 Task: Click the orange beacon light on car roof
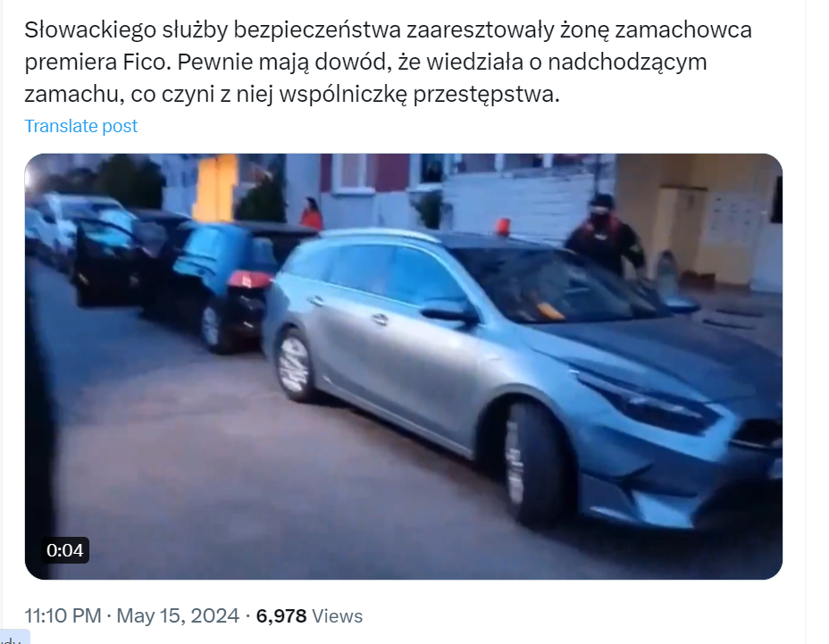pos(502,226)
